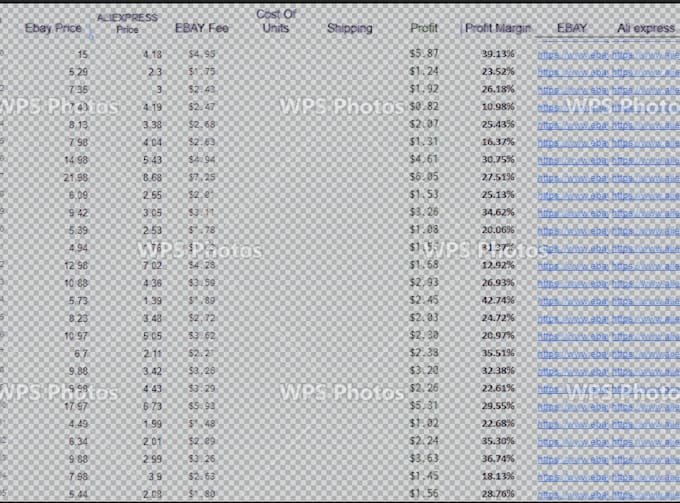
Task: Open the eBay link in the 12.92% row
Action: (x=572, y=266)
